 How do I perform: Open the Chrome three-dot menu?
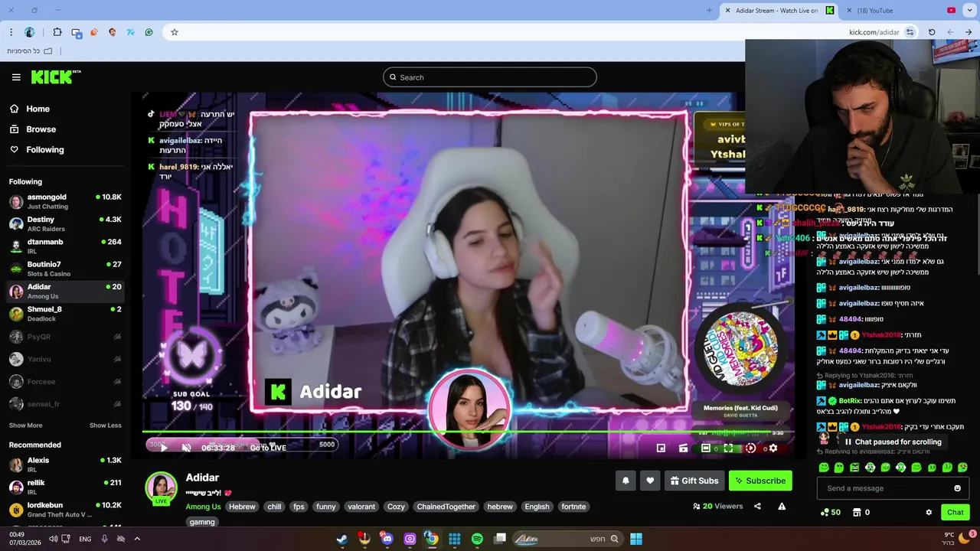(11, 32)
